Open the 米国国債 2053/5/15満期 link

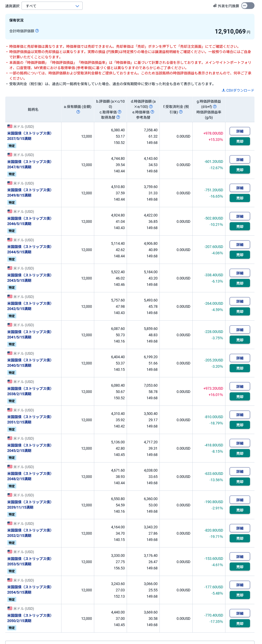(x=29, y=561)
